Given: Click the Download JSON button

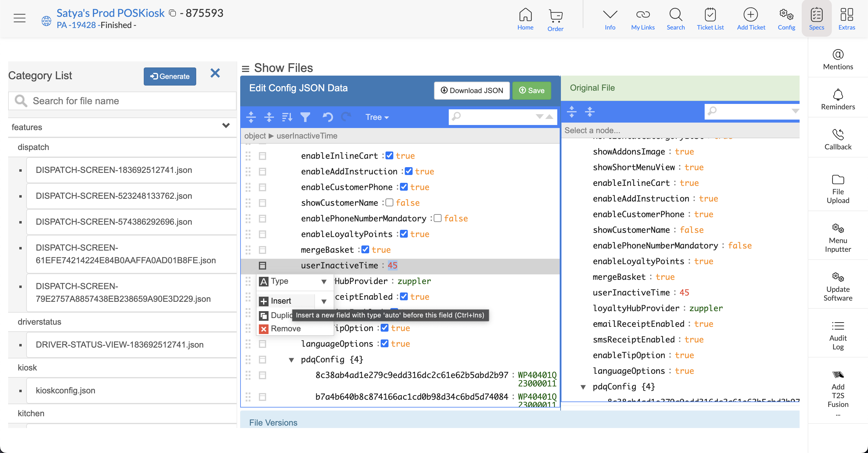Looking at the screenshot, I should pos(472,90).
